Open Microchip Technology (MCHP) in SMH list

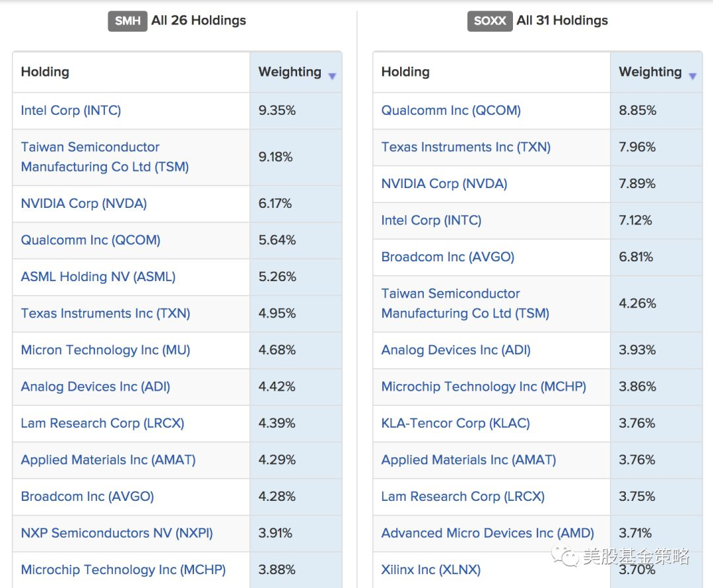pos(123,570)
